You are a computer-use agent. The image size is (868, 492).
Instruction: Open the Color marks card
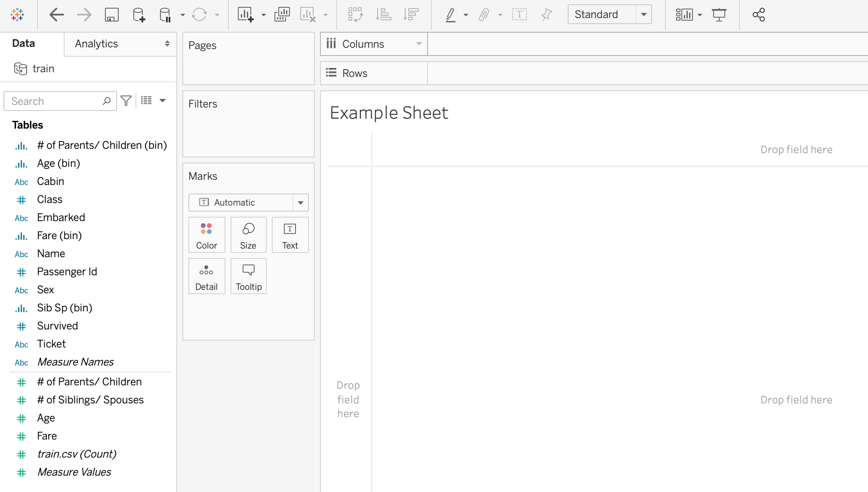206,235
